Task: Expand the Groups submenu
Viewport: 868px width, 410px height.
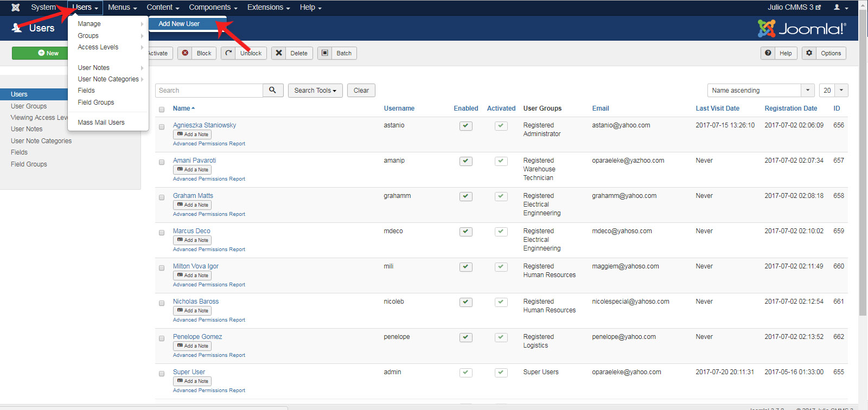Action: (x=108, y=36)
